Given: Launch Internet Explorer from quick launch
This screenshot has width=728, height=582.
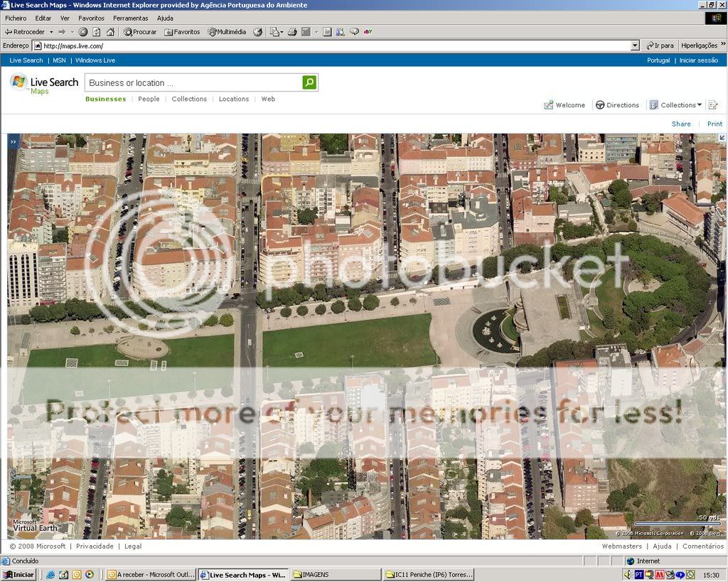Looking at the screenshot, I should pos(50,575).
